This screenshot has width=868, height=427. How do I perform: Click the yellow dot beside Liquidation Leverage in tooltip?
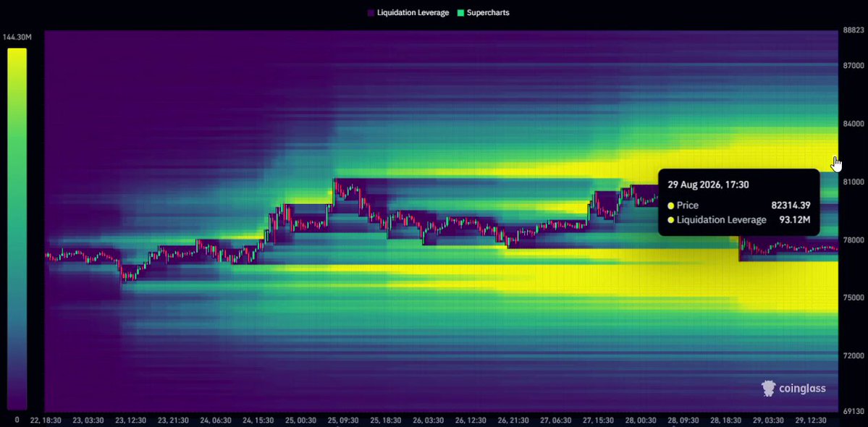(671, 220)
